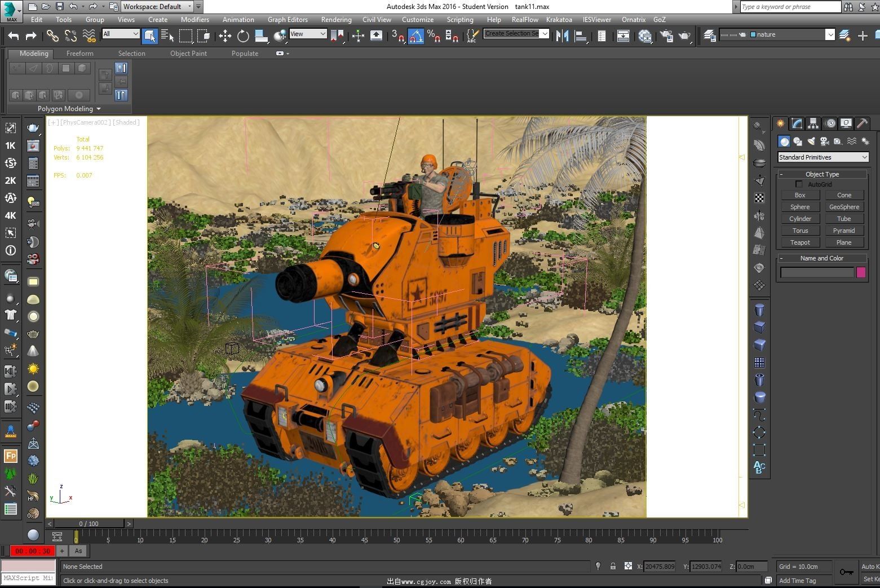Image resolution: width=880 pixels, height=588 pixels.
Task: Open the Modifiers menu
Action: (195, 19)
